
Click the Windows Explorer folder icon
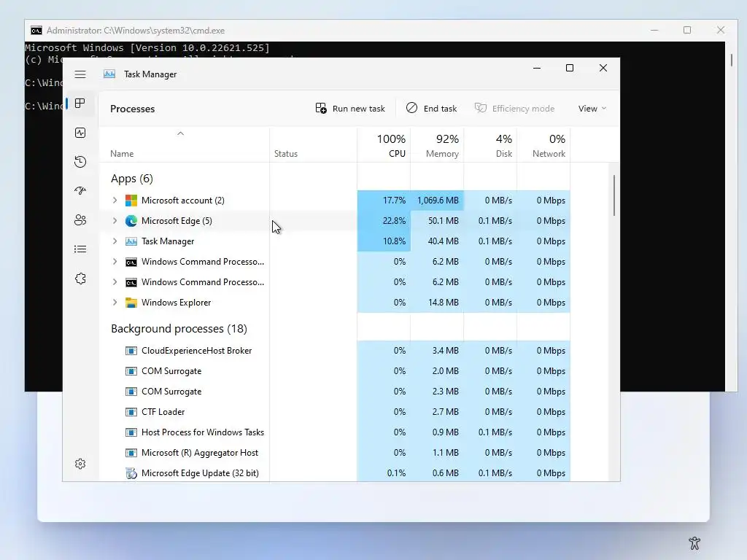coord(131,303)
